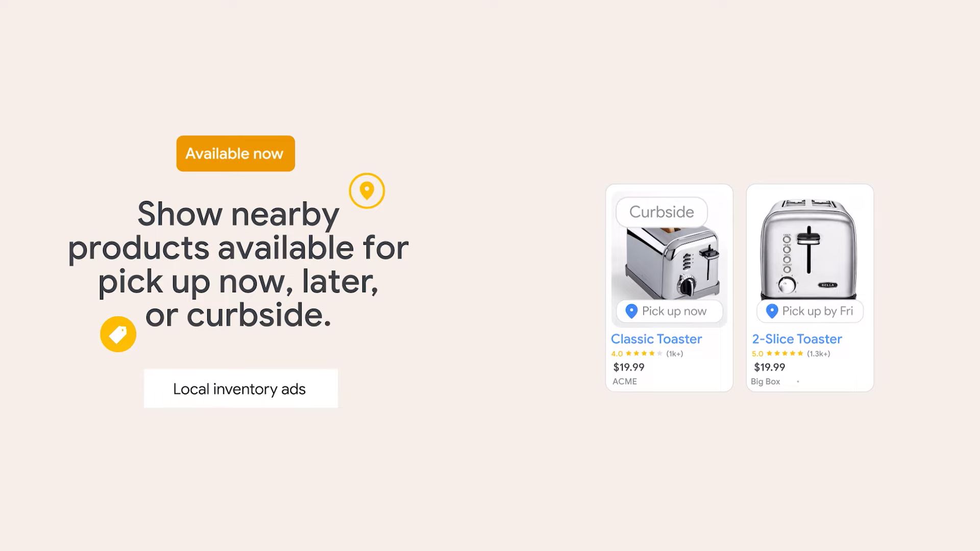The width and height of the screenshot is (980, 551).
Task: Click the Big Box seller name
Action: [765, 382]
